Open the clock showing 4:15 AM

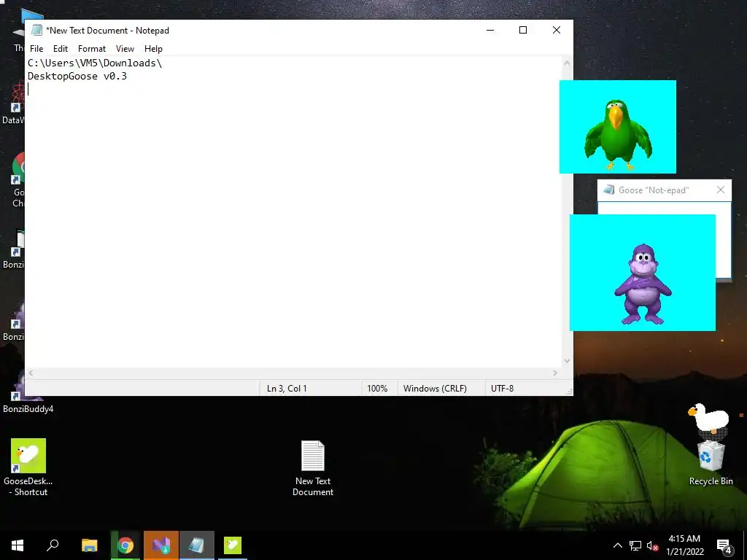[684, 545]
